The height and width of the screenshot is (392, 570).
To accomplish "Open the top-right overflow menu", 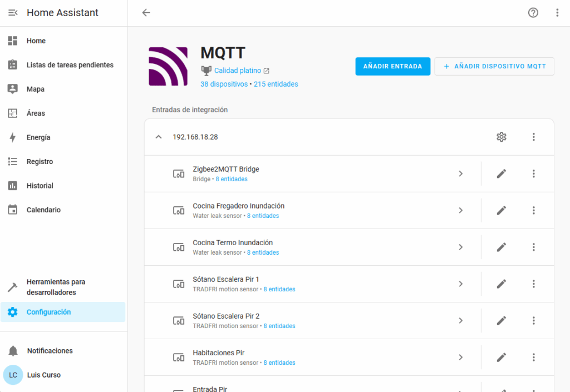I will [557, 13].
